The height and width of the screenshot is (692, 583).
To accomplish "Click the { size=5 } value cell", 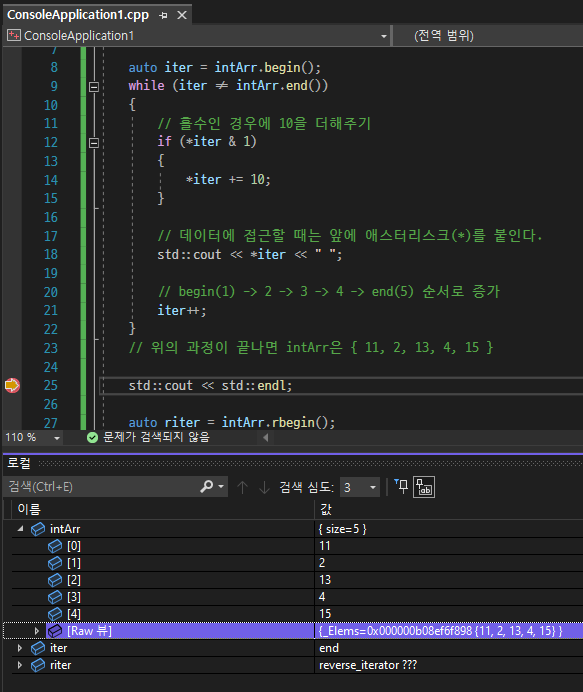I will coord(342,529).
